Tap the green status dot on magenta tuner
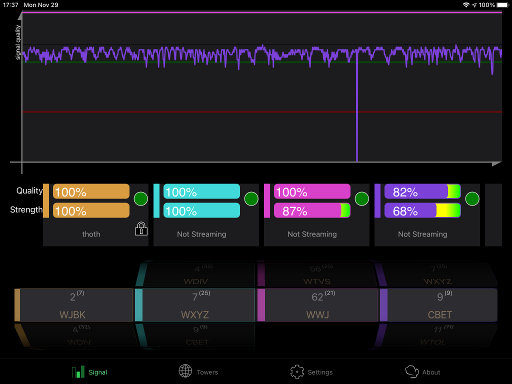Image resolution: width=512 pixels, height=384 pixels. pyautogui.click(x=362, y=199)
